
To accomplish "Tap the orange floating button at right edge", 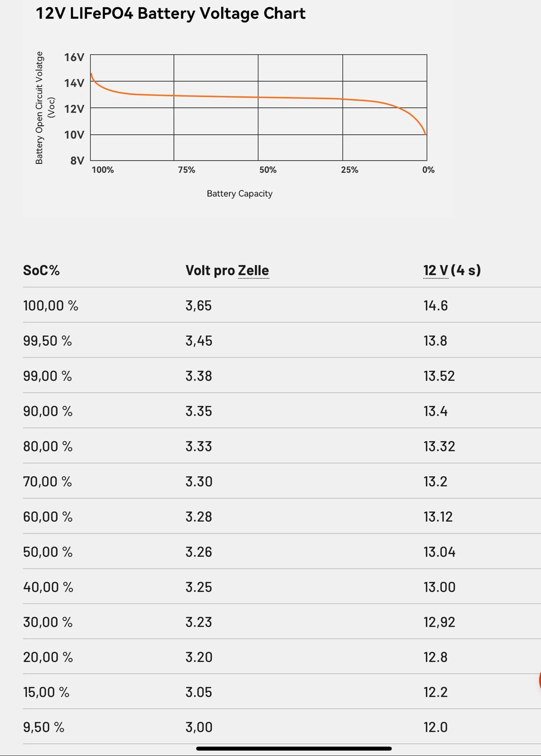I will point(539,680).
